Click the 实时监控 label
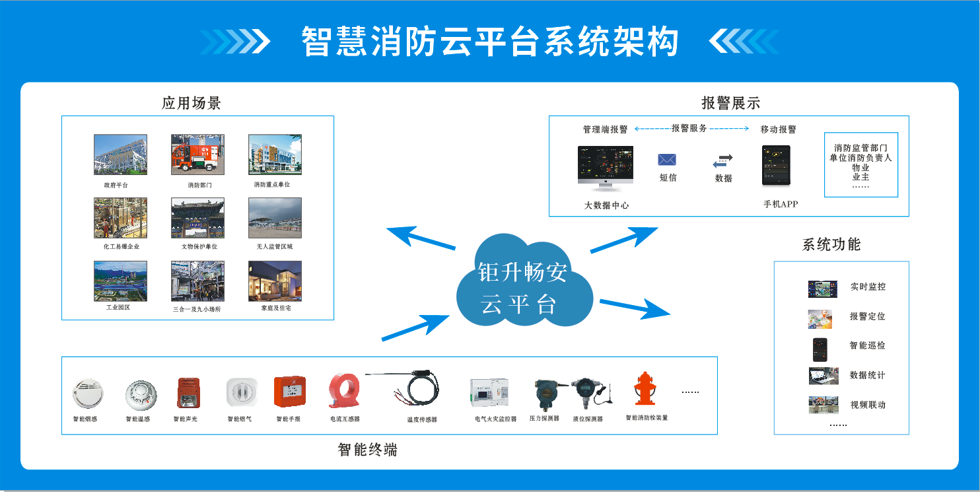The width and height of the screenshot is (980, 492). (x=868, y=287)
